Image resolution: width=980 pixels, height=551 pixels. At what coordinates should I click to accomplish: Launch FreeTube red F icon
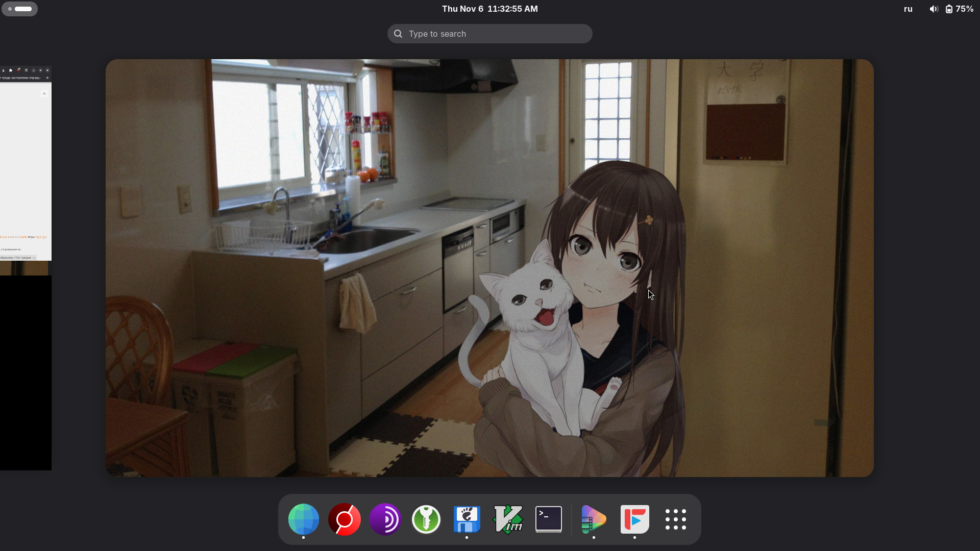[634, 519]
